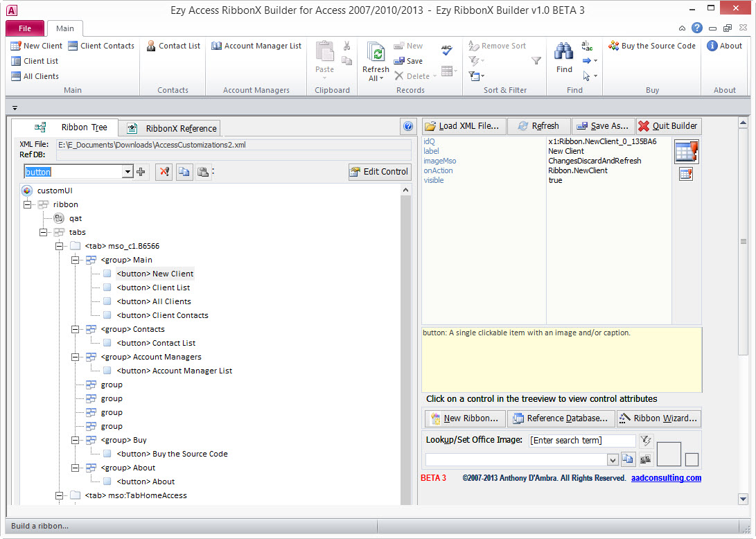Click the add control plus icon
Screen dimensions: 756x539
(x=141, y=172)
